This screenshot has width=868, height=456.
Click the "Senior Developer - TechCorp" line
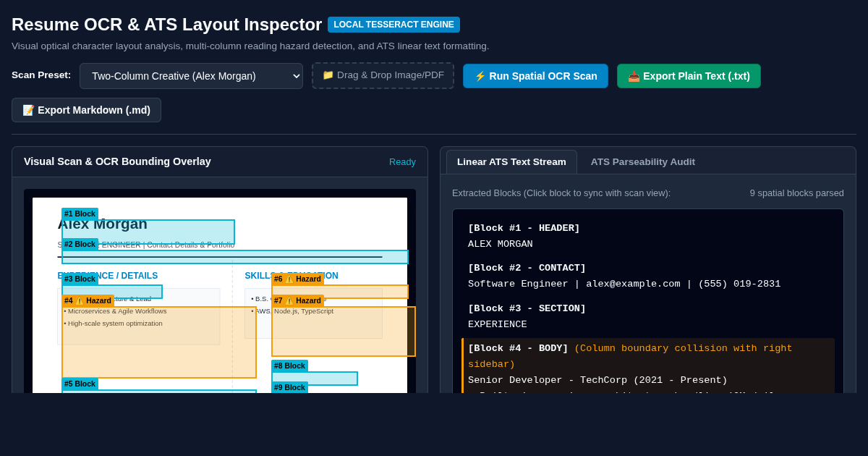[x=597, y=381]
